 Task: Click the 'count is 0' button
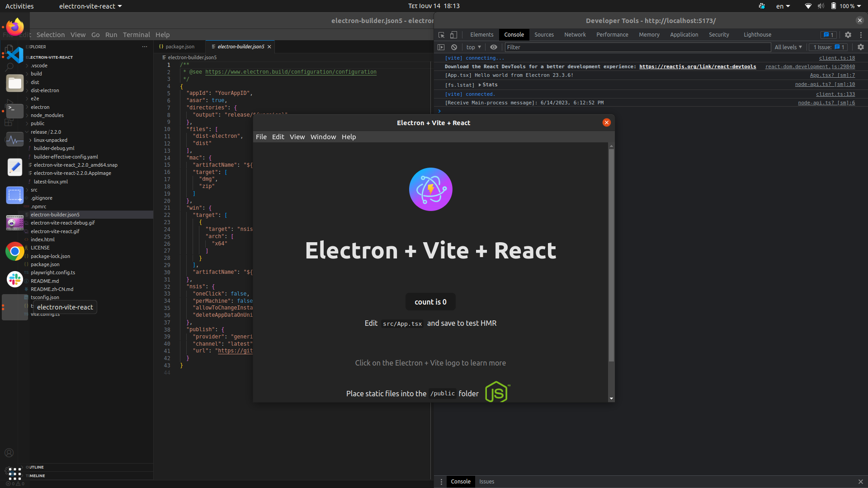tap(430, 301)
